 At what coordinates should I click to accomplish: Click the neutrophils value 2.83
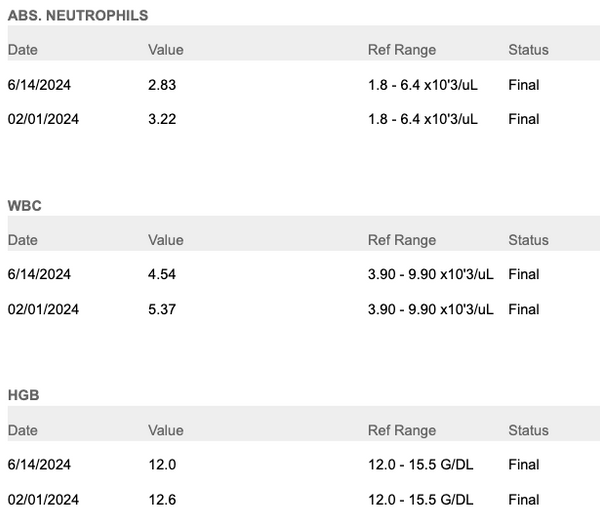[x=162, y=85]
